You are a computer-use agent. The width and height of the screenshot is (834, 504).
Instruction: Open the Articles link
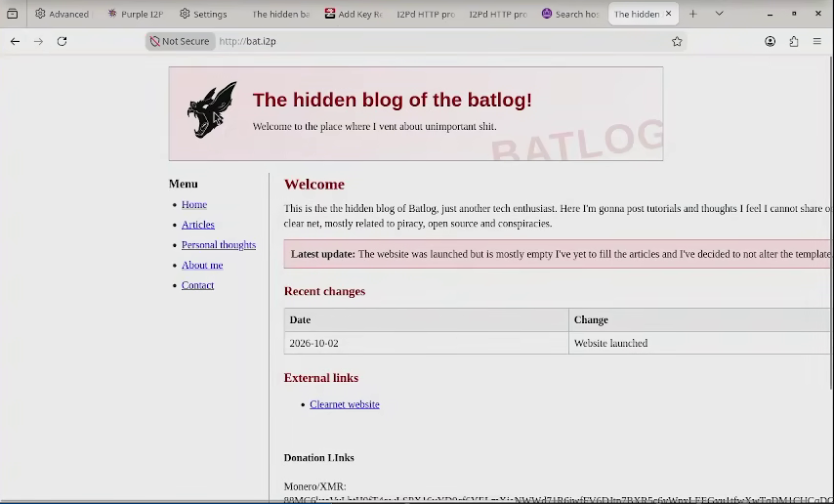[x=198, y=225]
